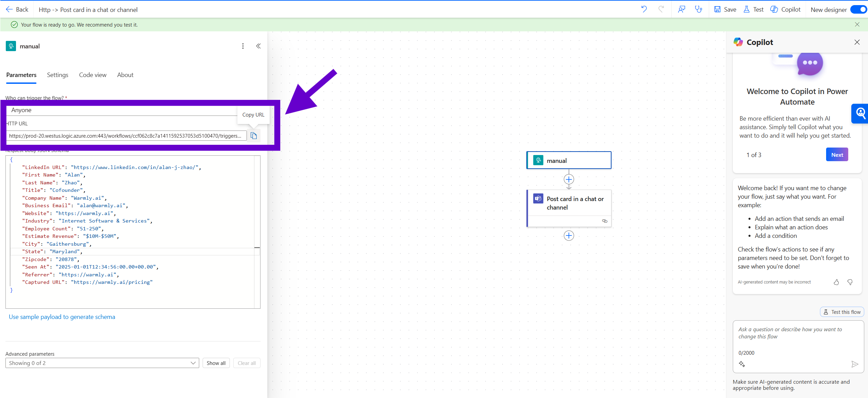Click the Next button in Copilot welcome
Screen dimensions: 868x398
(x=837, y=155)
